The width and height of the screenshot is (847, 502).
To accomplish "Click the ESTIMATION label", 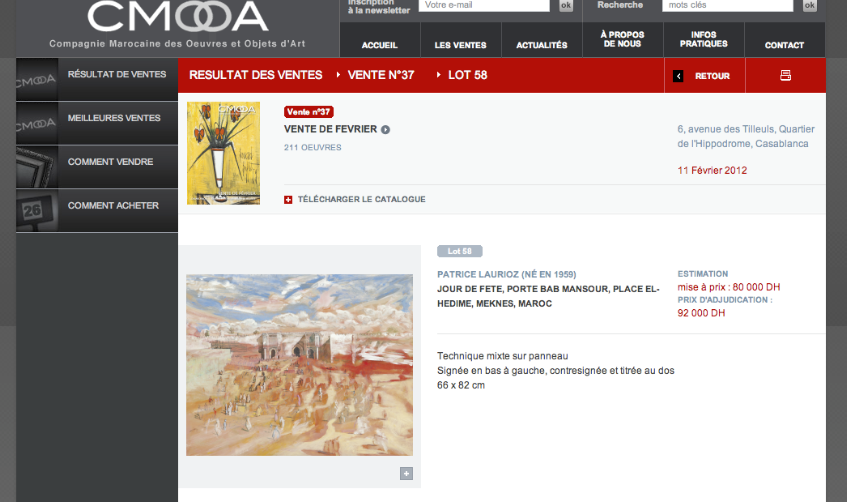I will point(703,274).
